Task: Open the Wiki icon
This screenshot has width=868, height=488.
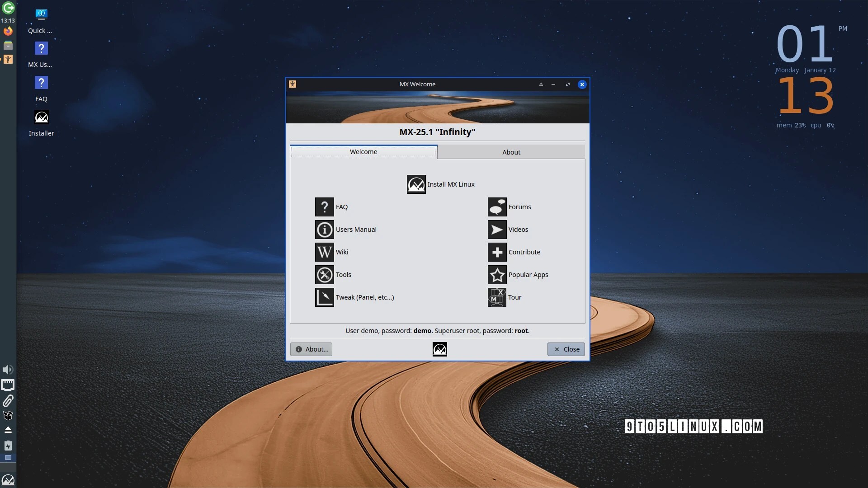Action: coord(324,252)
